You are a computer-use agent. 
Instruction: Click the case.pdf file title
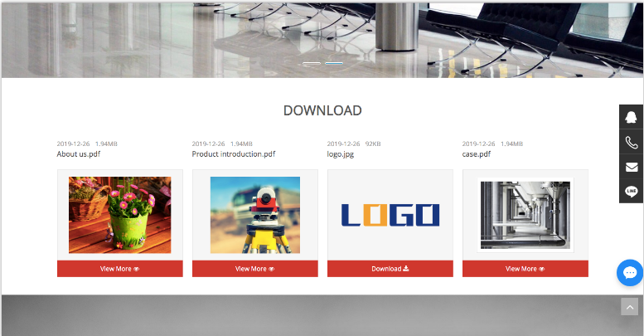click(476, 153)
